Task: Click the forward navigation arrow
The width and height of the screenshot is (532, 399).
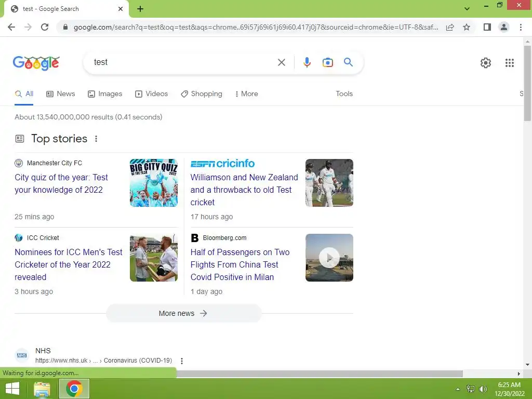Action: click(x=28, y=27)
